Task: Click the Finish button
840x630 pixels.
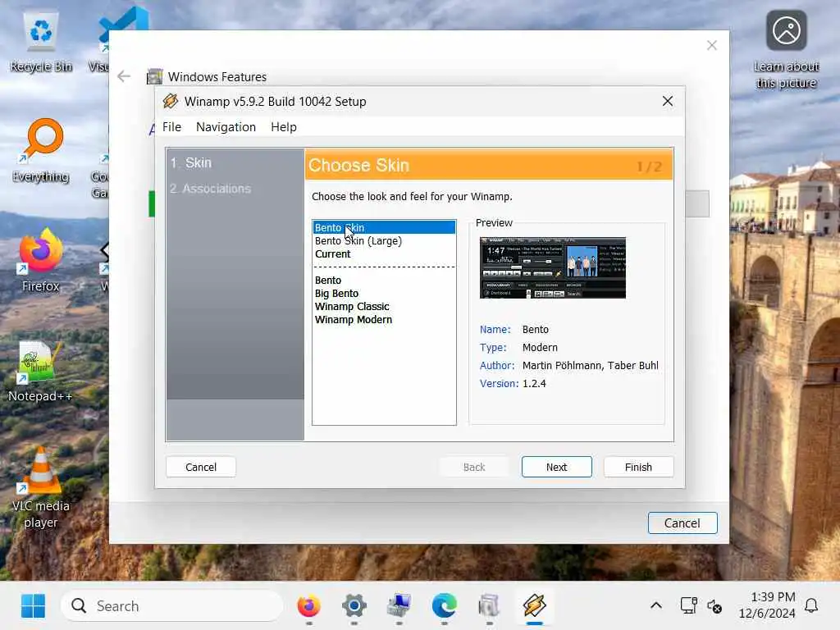Action: [638, 467]
